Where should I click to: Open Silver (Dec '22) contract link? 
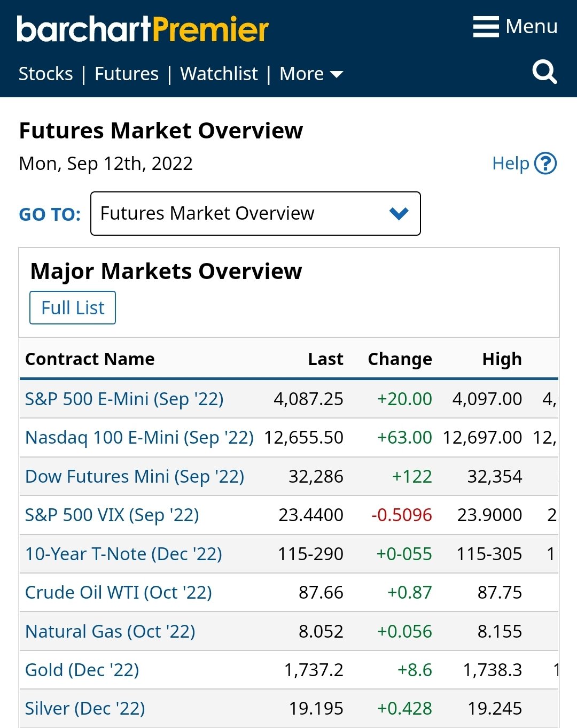pyautogui.click(x=85, y=709)
